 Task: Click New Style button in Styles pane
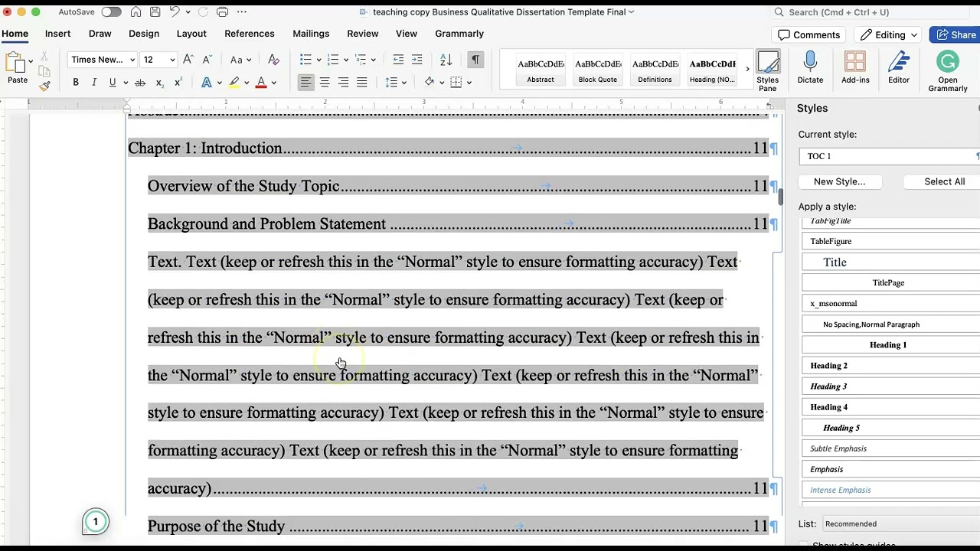[840, 182]
